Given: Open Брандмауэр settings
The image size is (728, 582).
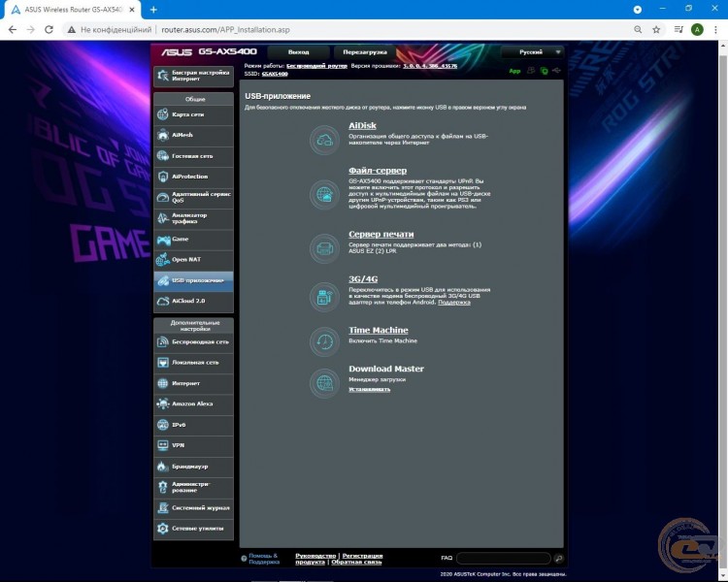Looking at the screenshot, I should [193, 467].
